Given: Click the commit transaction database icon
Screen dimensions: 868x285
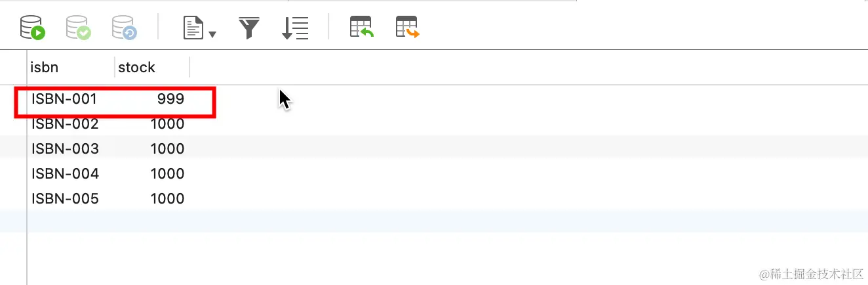Looking at the screenshot, I should point(78,28).
